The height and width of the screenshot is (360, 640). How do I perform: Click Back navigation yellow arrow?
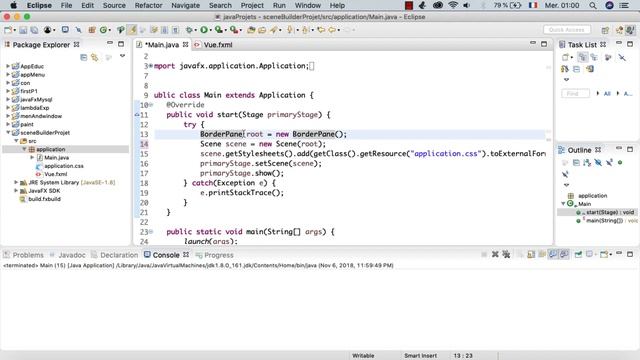[x=332, y=30]
